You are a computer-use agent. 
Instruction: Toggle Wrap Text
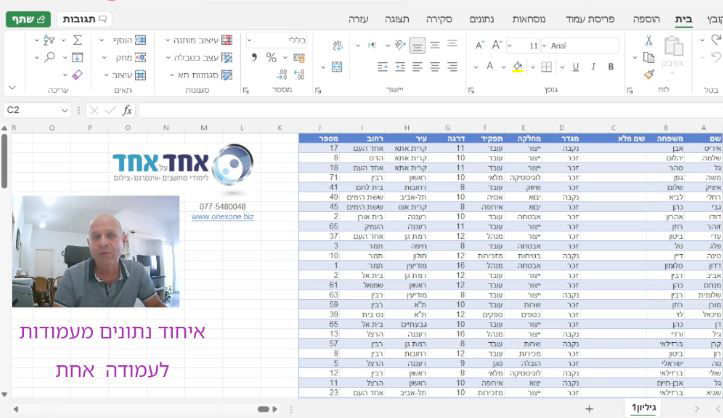click(x=338, y=45)
